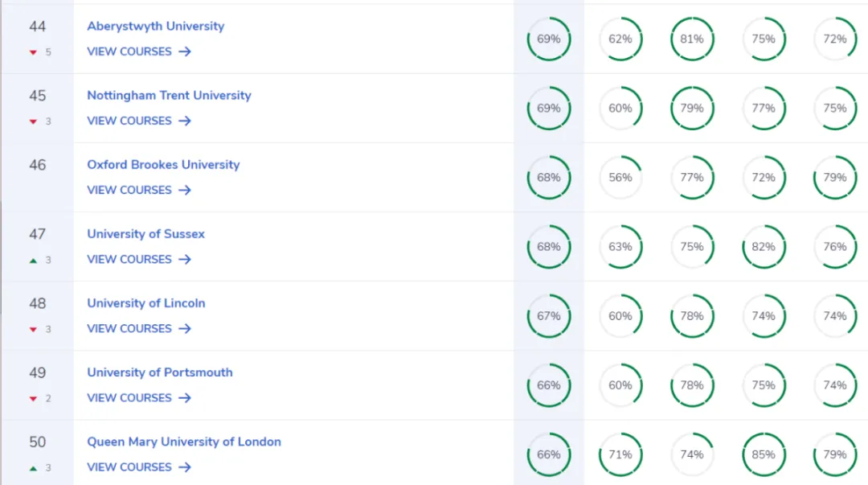This screenshot has height=485, width=868.
Task: Open University of Portsmouth link
Action: click(159, 372)
